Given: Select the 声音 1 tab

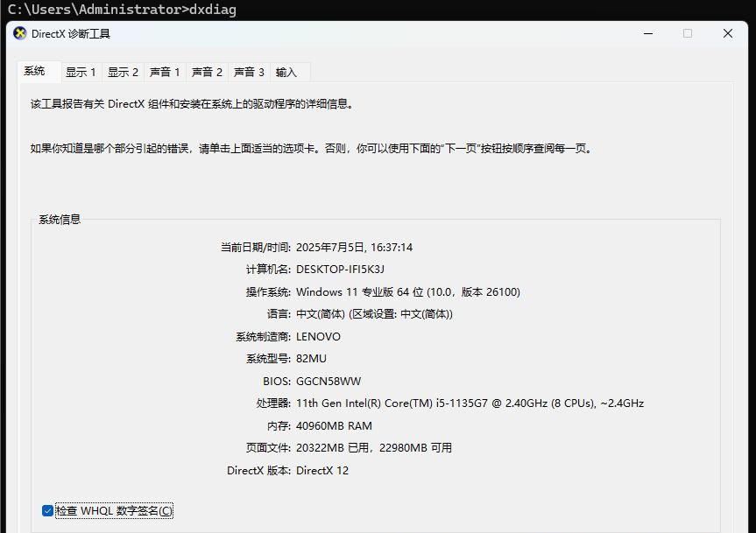Looking at the screenshot, I should [x=165, y=73].
